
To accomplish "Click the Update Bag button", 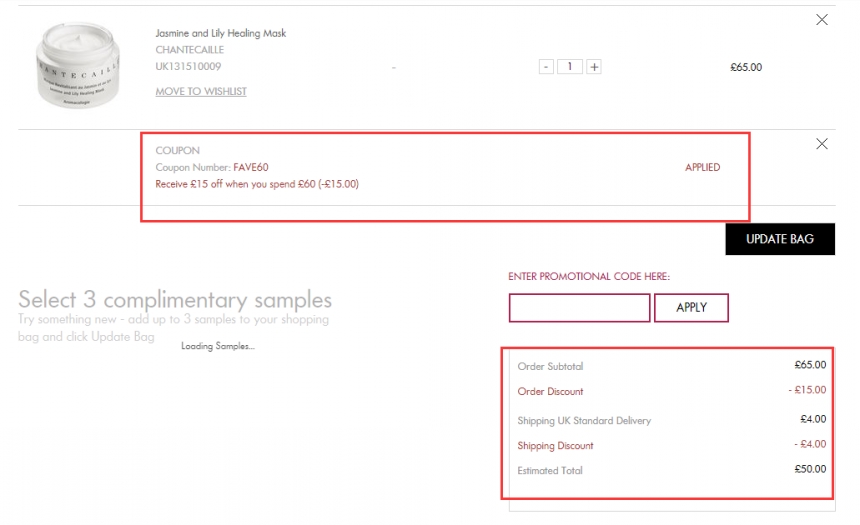I will tap(780, 239).
